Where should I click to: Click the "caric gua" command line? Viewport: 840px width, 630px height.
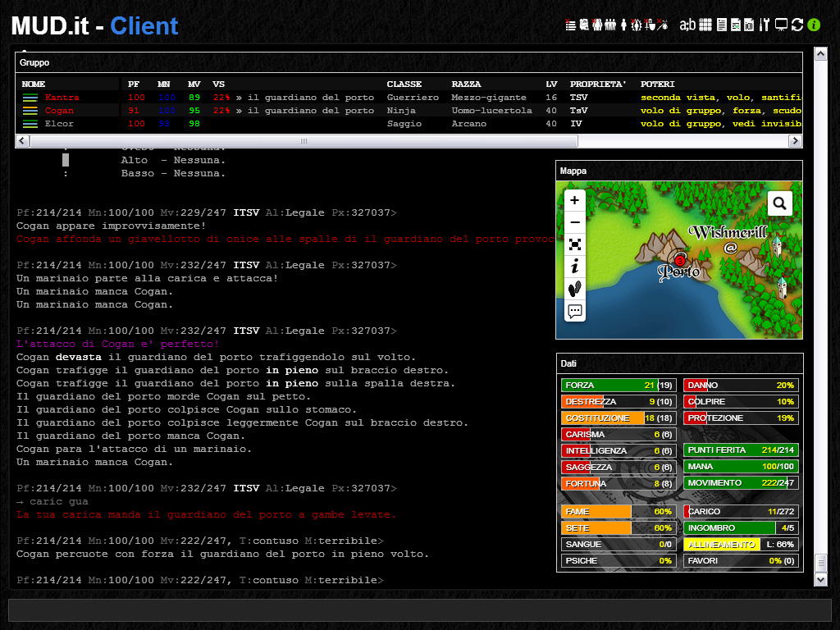click(52, 501)
